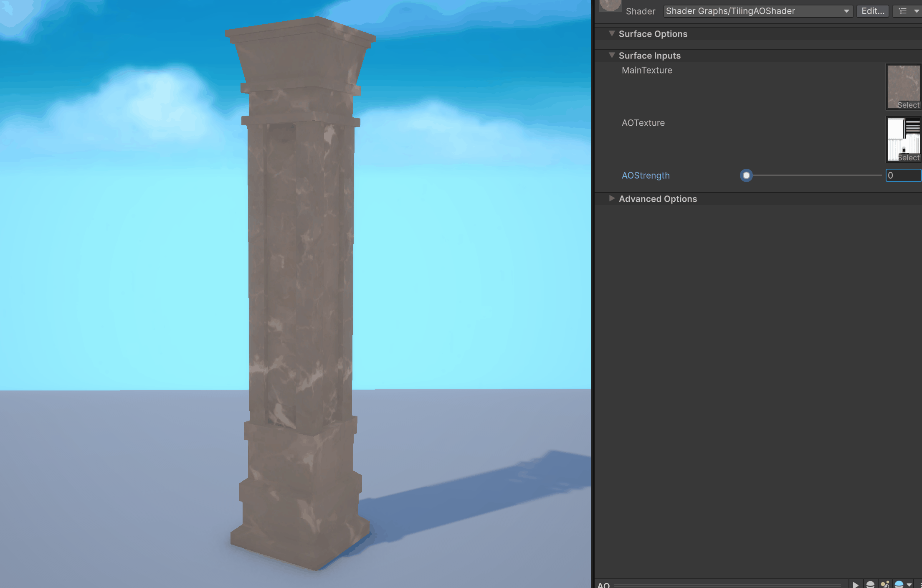Image resolution: width=922 pixels, height=588 pixels.
Task: Click the preview mesh shape icon
Action: (870, 584)
